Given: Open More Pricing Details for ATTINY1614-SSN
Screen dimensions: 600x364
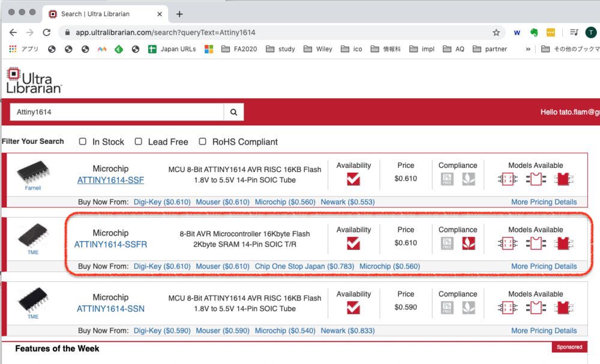Looking at the screenshot, I should pos(544,330).
